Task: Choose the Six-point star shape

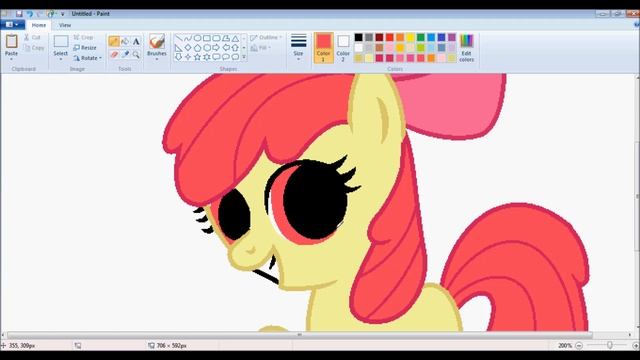Action: (207, 57)
